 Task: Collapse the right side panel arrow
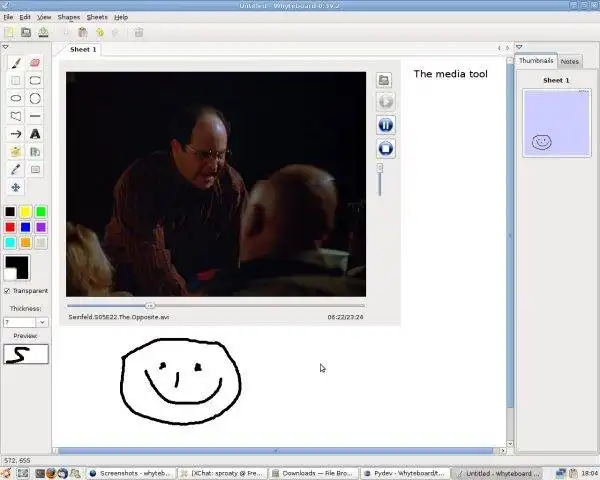point(519,47)
